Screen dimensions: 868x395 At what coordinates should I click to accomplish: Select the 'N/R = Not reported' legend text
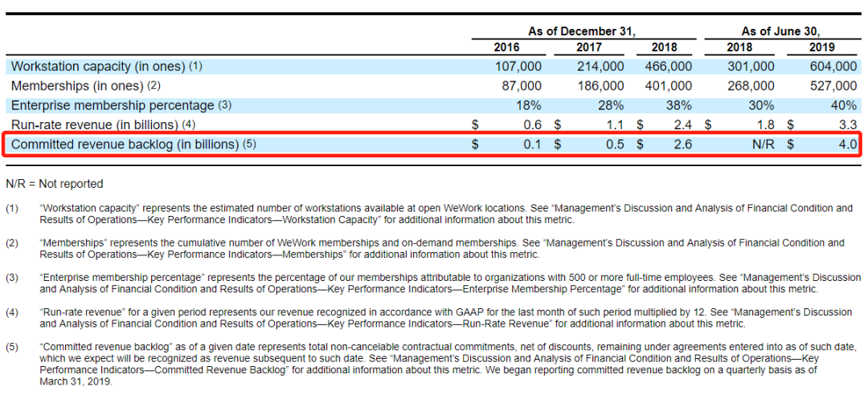[x=55, y=185]
